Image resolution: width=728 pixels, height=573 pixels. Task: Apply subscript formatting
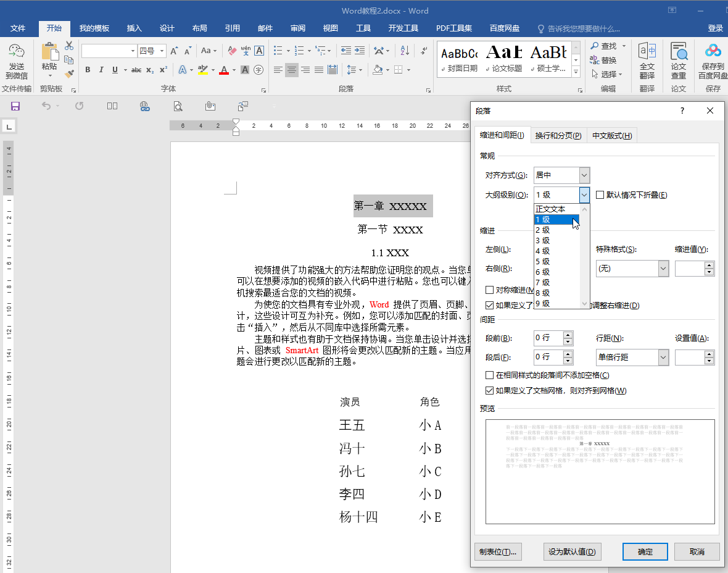click(x=149, y=70)
